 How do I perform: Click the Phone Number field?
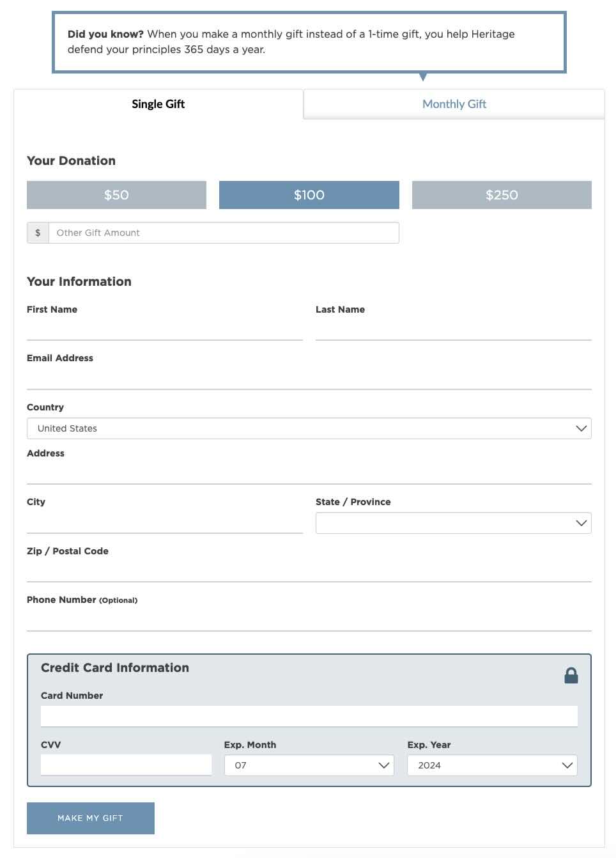tap(309, 620)
